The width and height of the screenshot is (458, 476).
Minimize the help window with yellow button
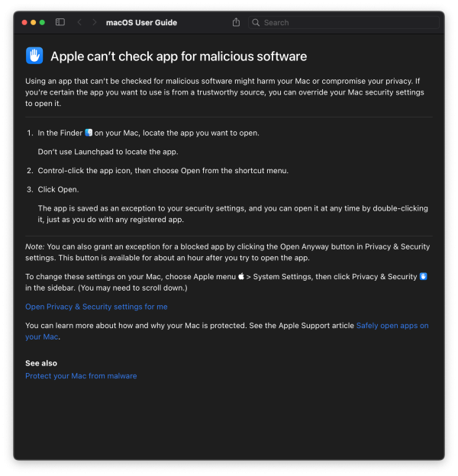point(34,22)
